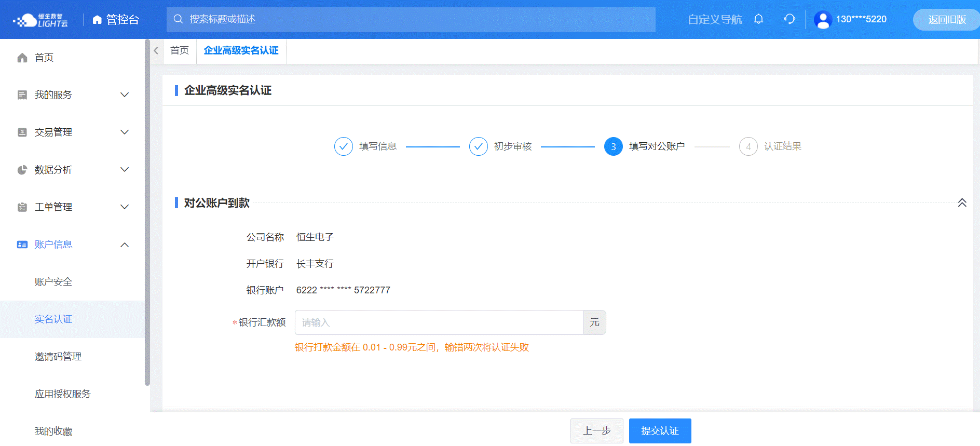Click the 对公账户到款 section heading

click(217, 203)
